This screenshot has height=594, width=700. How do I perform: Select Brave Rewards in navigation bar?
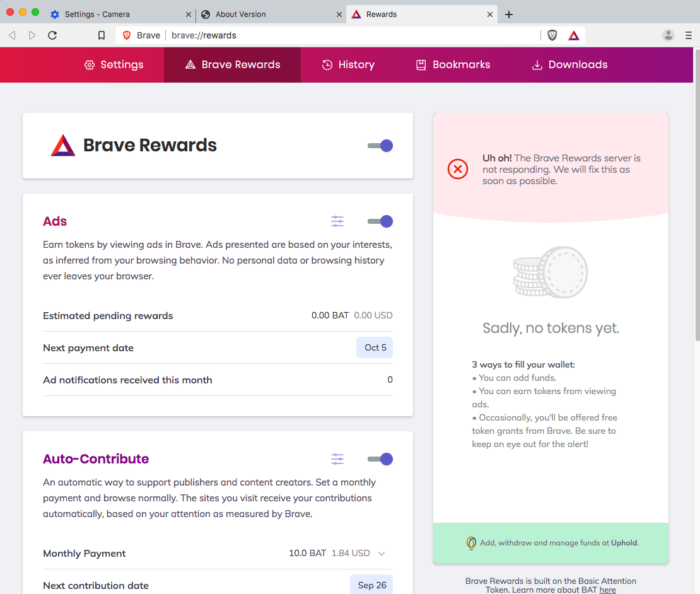pyautogui.click(x=233, y=65)
